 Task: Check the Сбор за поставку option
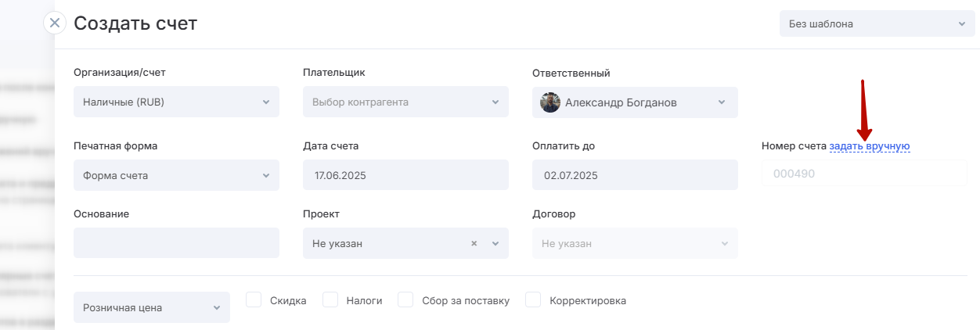[405, 300]
